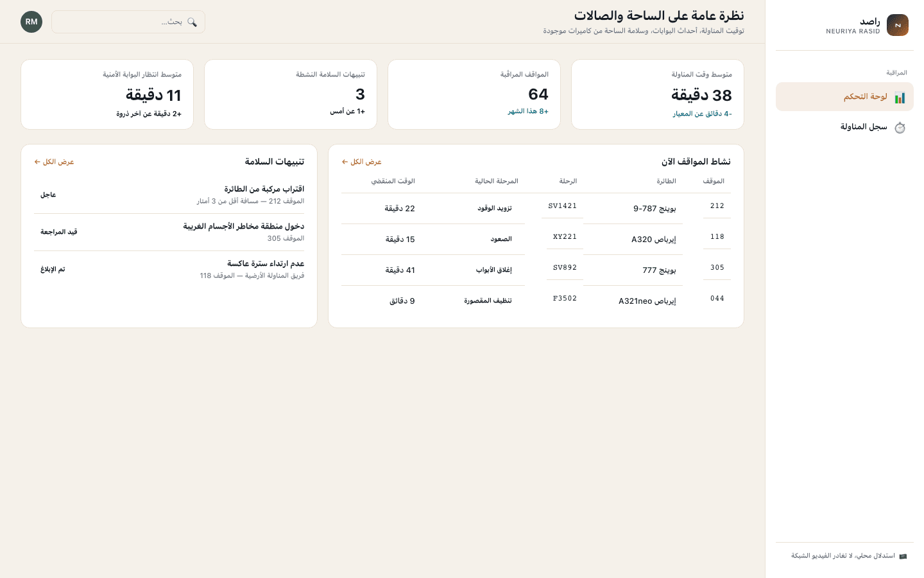Image resolution: width=924 pixels, height=578 pixels.
Task: Click the سجل المناولة stopwatch icon
Action: point(900,128)
